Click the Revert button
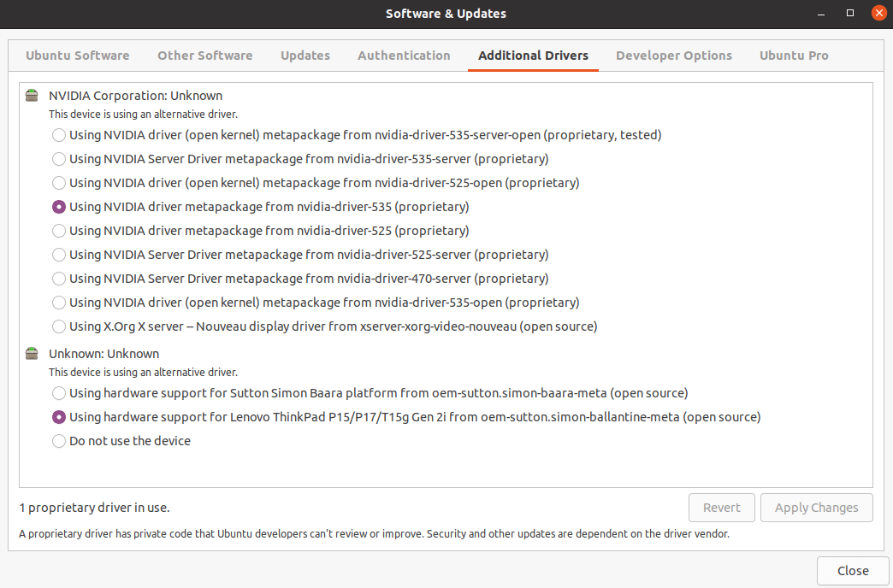 (722, 507)
